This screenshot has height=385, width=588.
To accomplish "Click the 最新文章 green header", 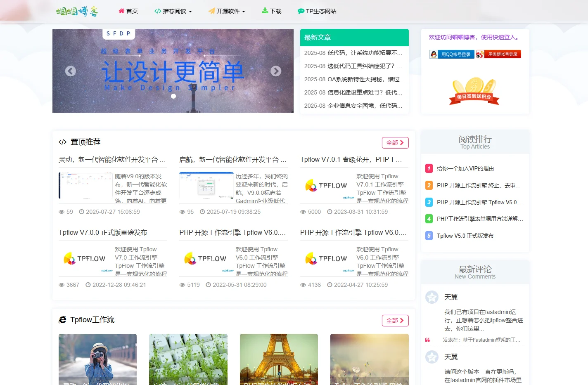I will click(x=354, y=38).
